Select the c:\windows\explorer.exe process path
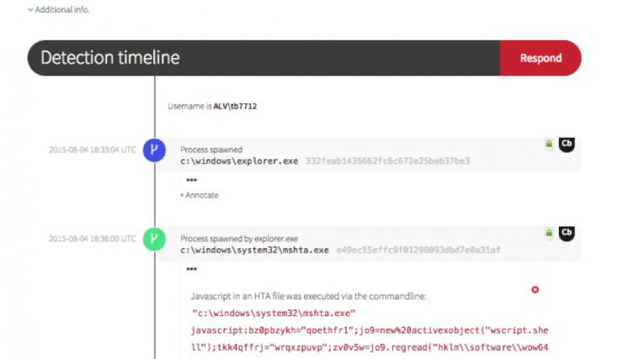This screenshot has height=359, width=644. [x=238, y=161]
